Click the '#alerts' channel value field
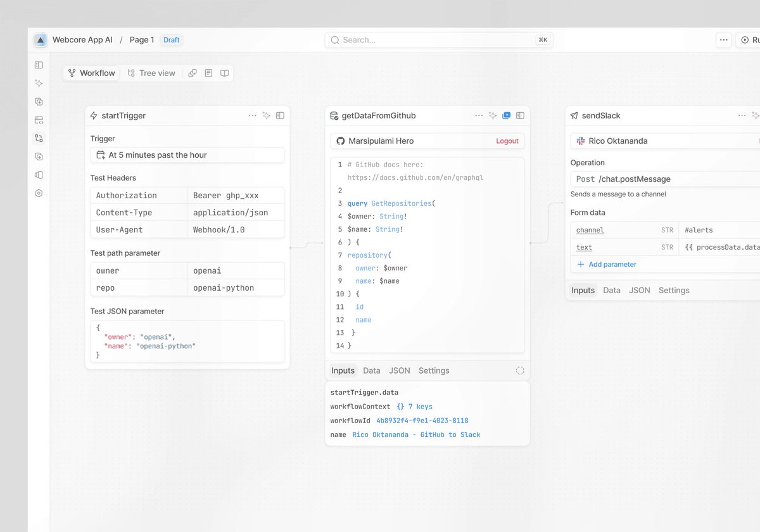 tap(719, 231)
